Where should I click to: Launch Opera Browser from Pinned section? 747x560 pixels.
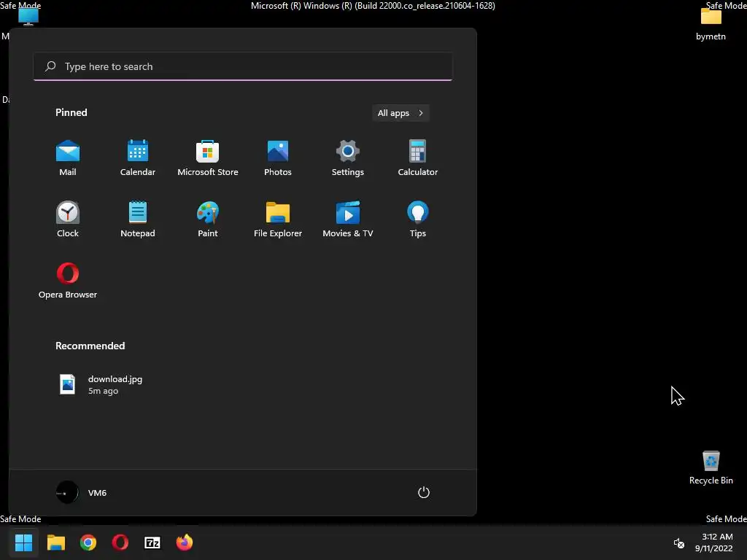tap(68, 281)
